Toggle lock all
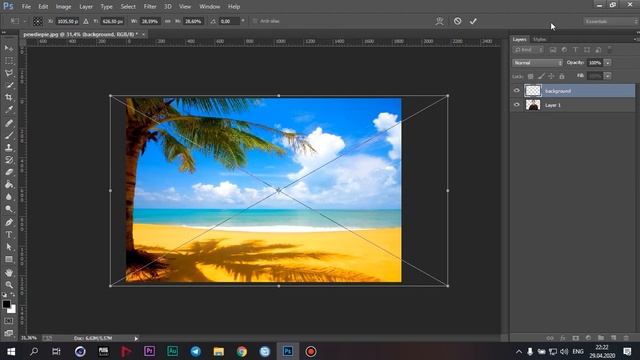This screenshot has width=640, height=360. 562,76
